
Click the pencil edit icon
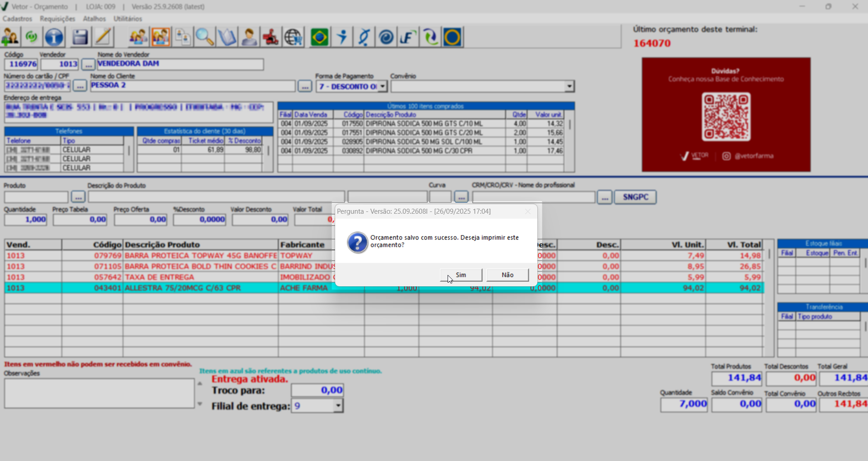(x=103, y=37)
